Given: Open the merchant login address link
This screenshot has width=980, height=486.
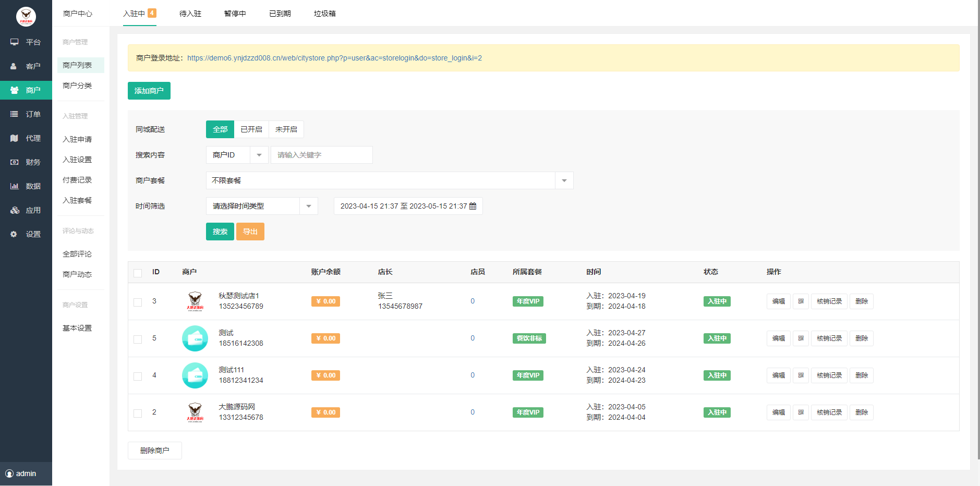Looking at the screenshot, I should click(335, 58).
